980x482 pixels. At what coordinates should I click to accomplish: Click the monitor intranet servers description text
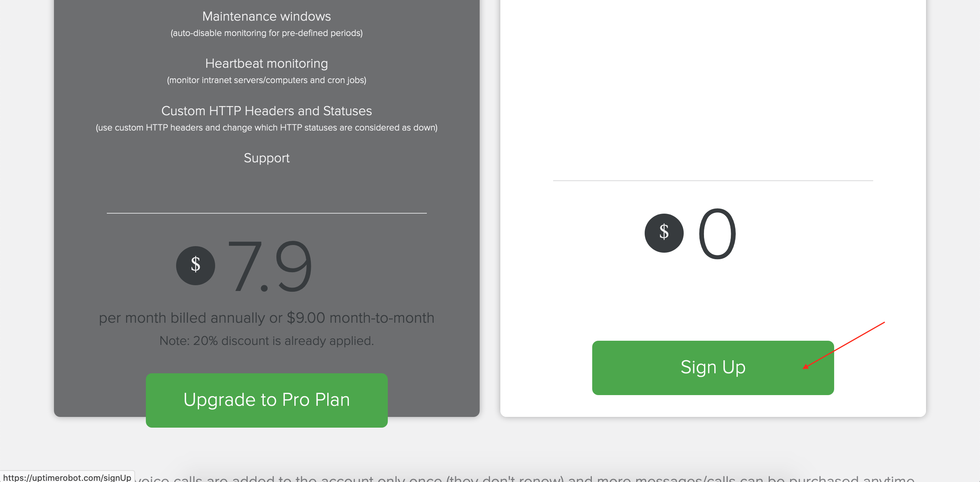[x=266, y=80]
